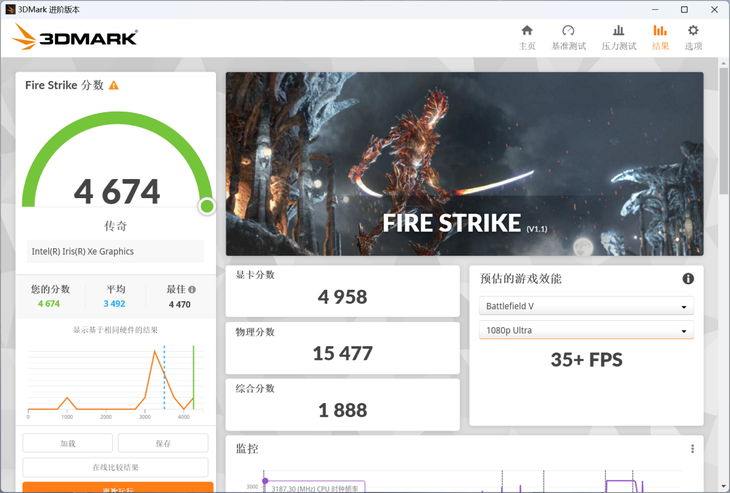The height and width of the screenshot is (493, 730).
Task: Click the 35+ FPS estimate
Action: 586,360
